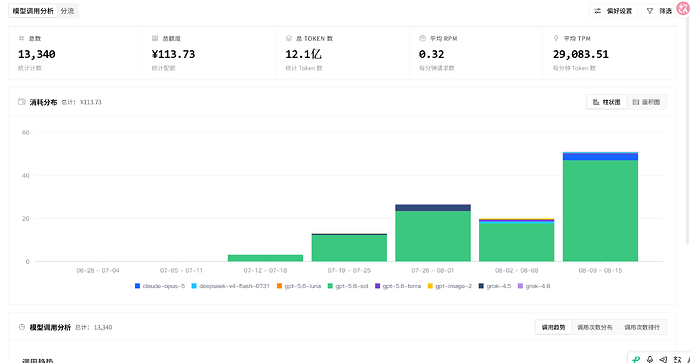The height and width of the screenshot is (363, 690).
Task: Open the 筛选 filter button
Action: 659,11
